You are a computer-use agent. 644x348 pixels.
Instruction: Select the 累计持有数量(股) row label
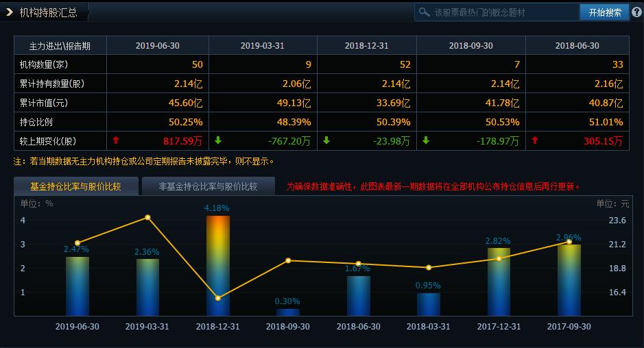coord(52,84)
